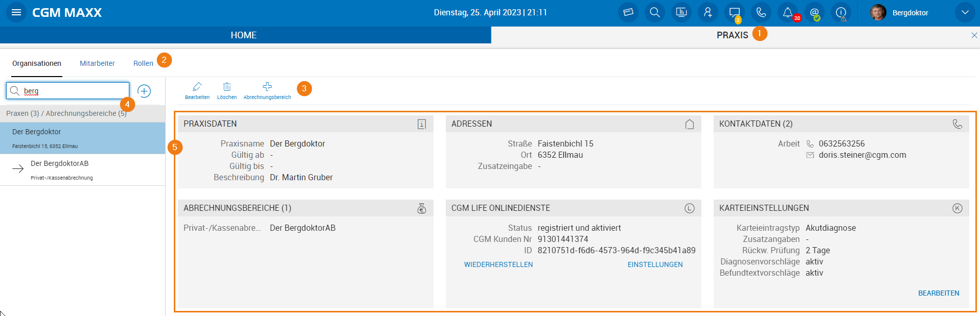Click the phone number 0632563256
This screenshot has height=316, width=980.
[x=842, y=143]
